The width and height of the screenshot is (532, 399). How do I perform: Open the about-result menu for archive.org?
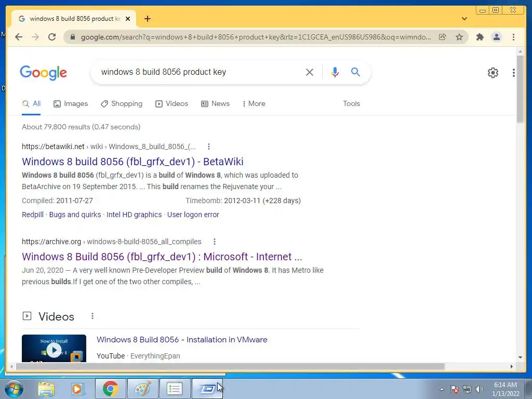(x=214, y=242)
